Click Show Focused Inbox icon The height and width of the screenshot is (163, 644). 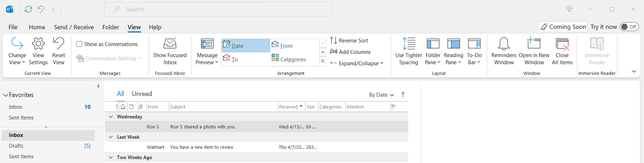[x=170, y=44]
